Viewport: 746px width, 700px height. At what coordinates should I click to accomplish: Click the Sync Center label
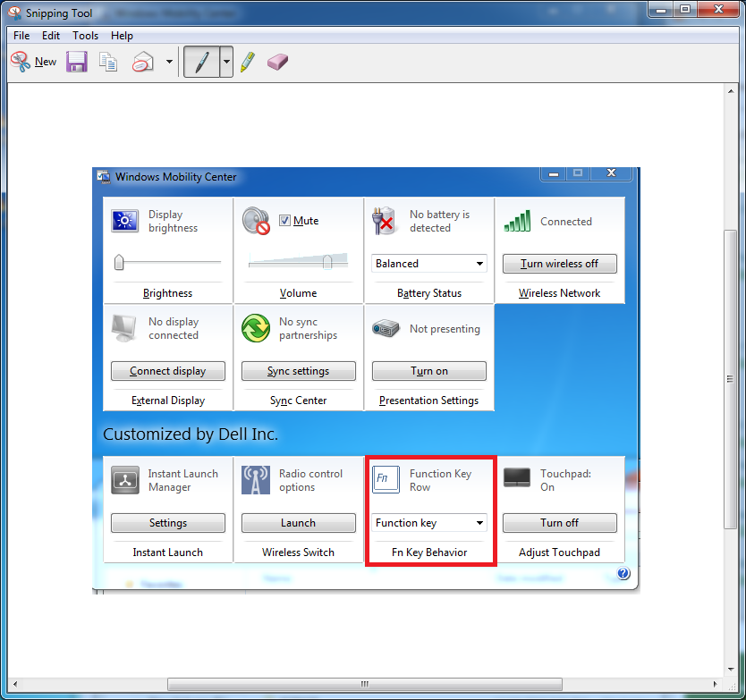click(x=298, y=401)
